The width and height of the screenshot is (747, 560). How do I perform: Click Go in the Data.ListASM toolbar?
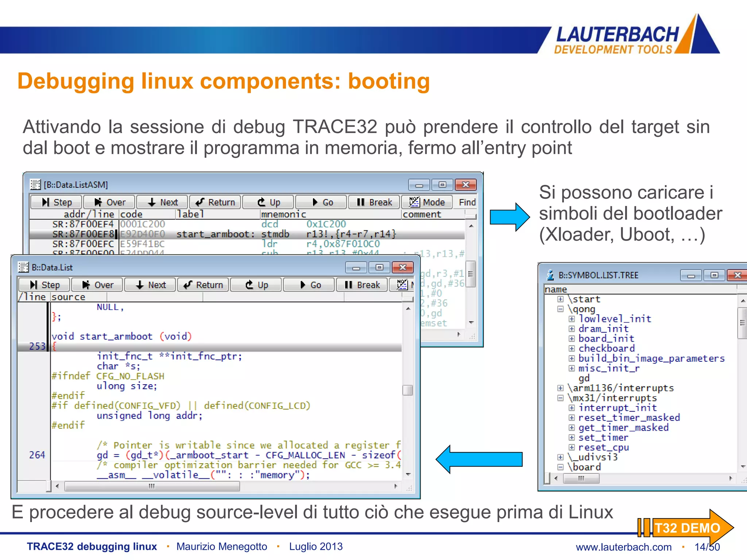coord(321,202)
